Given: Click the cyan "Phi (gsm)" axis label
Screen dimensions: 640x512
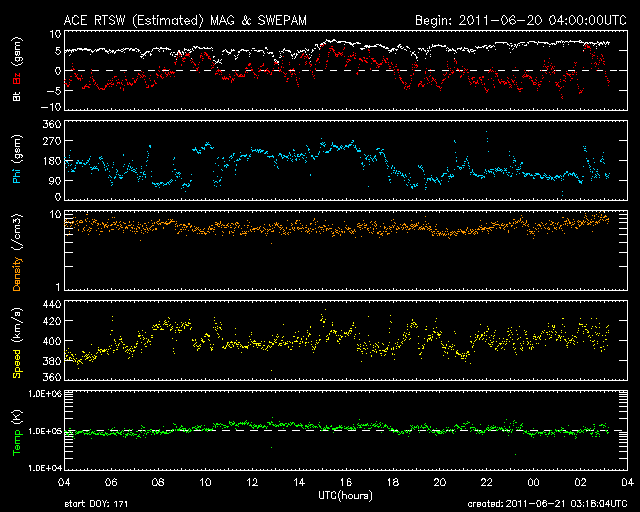Looking at the screenshot, I should (x=17, y=160).
